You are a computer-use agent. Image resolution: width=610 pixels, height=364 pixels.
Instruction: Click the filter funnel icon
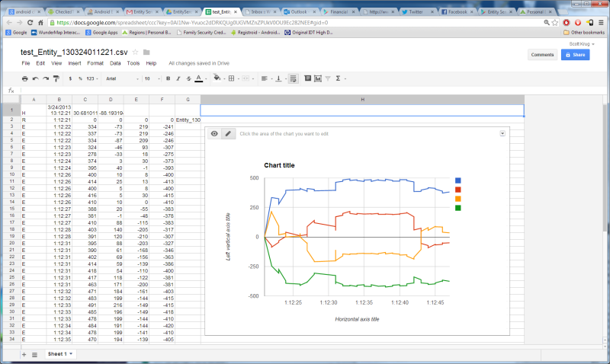[x=328, y=78]
